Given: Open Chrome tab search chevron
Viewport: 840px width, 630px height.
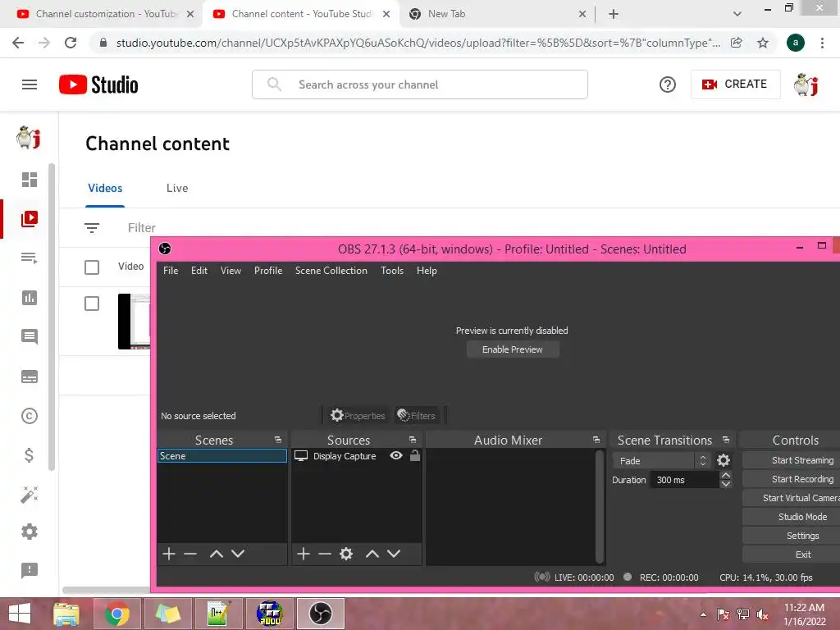Looking at the screenshot, I should coord(737,14).
